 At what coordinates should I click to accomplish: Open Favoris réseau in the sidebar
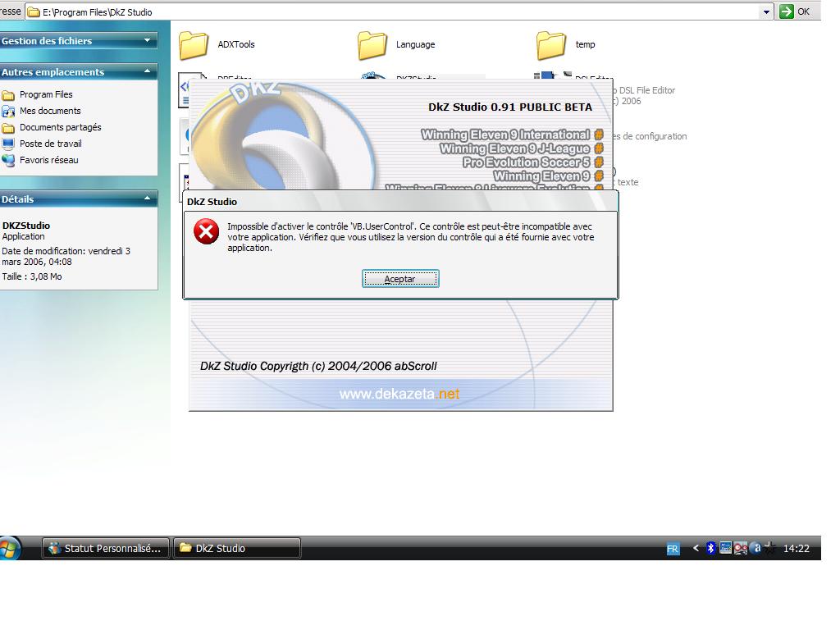48,160
